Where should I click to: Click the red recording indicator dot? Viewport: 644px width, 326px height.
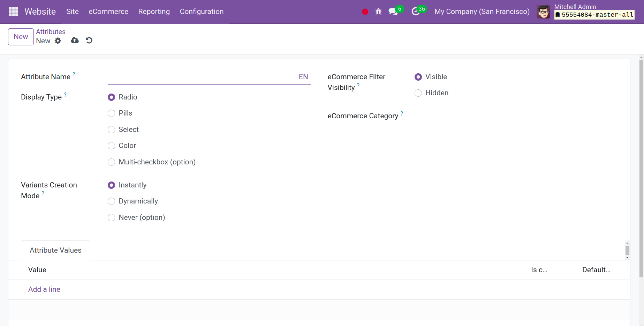point(365,12)
